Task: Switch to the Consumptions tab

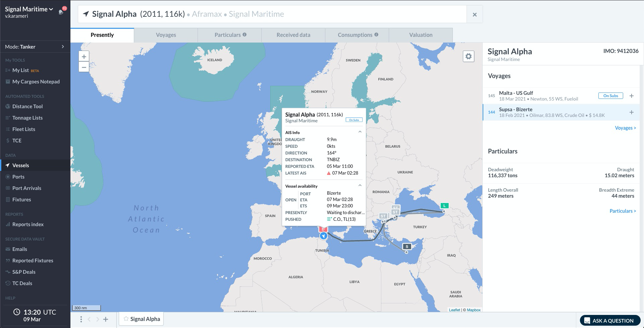Action: (x=357, y=35)
